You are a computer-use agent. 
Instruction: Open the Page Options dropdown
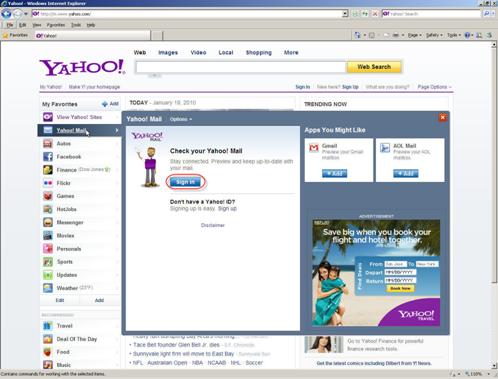point(434,87)
